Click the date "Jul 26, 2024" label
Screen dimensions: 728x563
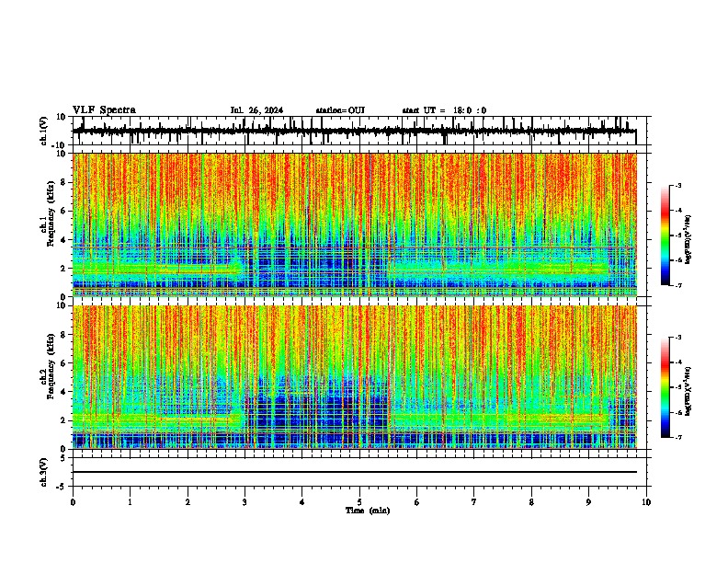(256, 110)
